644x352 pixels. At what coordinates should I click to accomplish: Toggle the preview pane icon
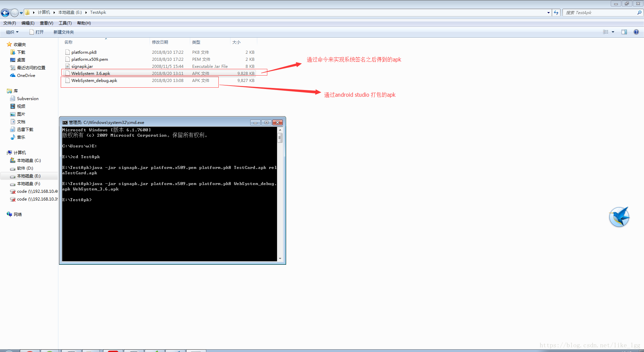click(x=624, y=32)
